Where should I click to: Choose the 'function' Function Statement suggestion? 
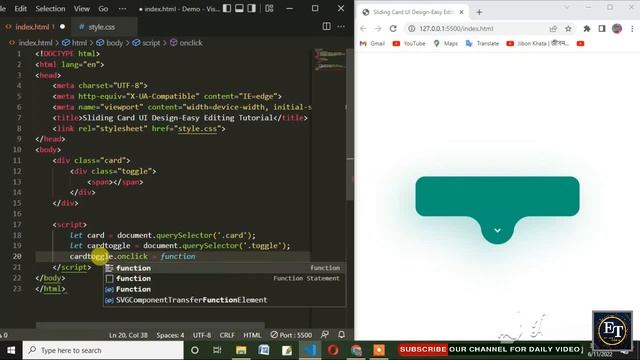click(224, 278)
